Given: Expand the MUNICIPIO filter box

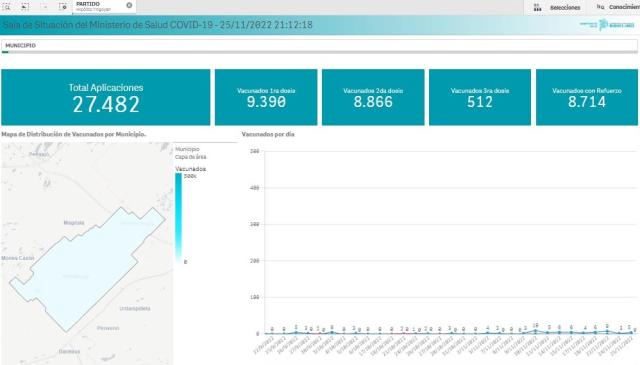Looking at the screenshot, I should click(x=320, y=46).
